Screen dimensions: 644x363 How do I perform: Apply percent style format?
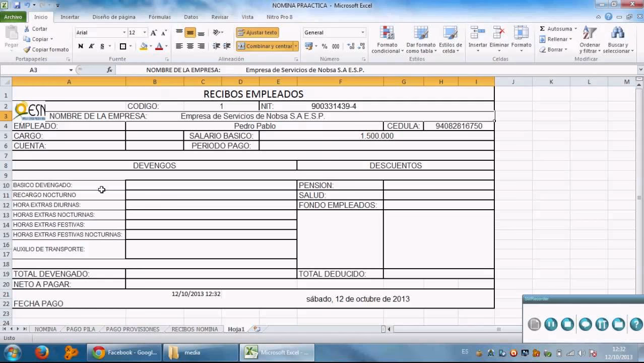coord(324,46)
